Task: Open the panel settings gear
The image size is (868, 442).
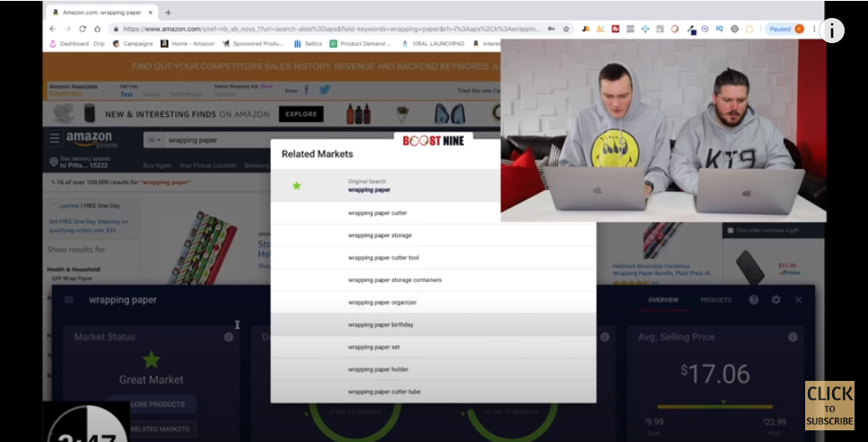Action: click(776, 300)
